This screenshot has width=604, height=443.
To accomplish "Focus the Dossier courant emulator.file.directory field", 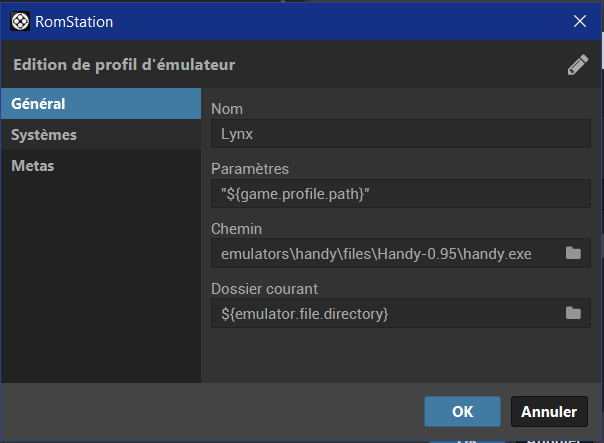I will pos(386,313).
